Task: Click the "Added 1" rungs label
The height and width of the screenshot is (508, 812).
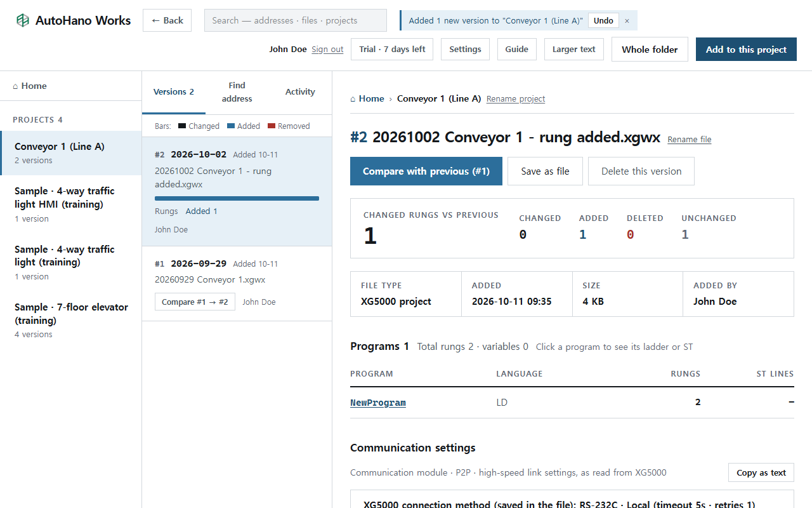Action: coord(202,211)
